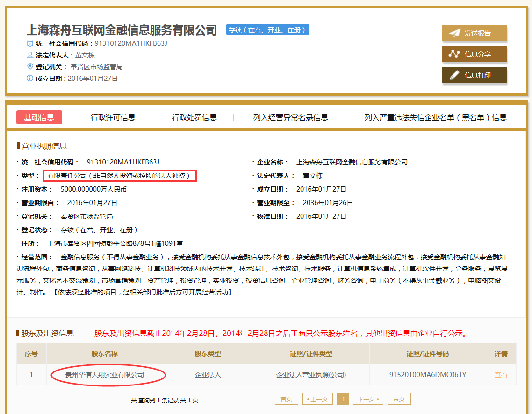Click the paper plane icon on 发送报告
Viewport: 532px width, 414px height.
point(454,33)
